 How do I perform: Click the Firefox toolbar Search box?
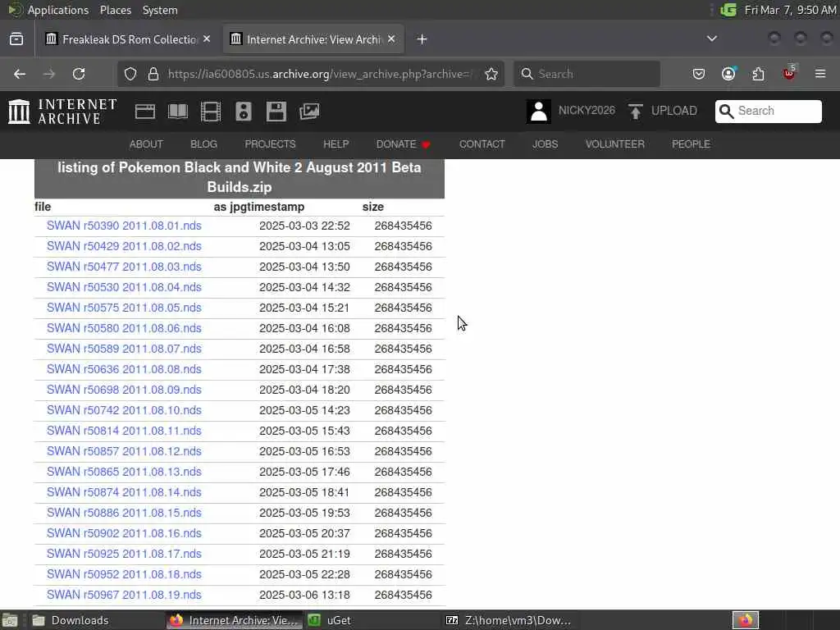pos(587,74)
